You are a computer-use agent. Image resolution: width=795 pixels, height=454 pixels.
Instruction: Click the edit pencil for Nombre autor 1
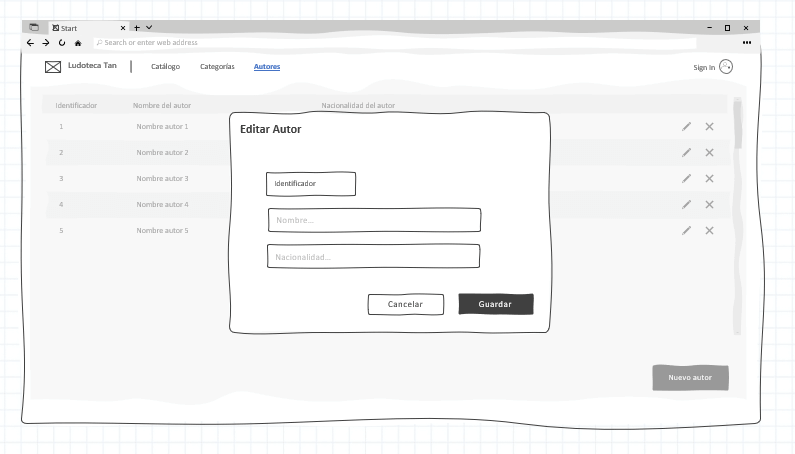(x=686, y=126)
